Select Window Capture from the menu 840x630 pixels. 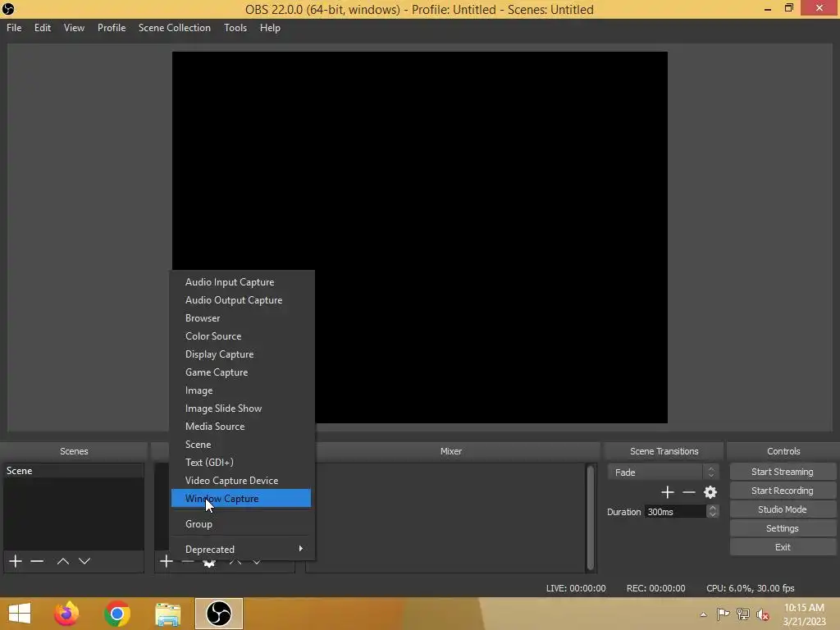coord(240,498)
